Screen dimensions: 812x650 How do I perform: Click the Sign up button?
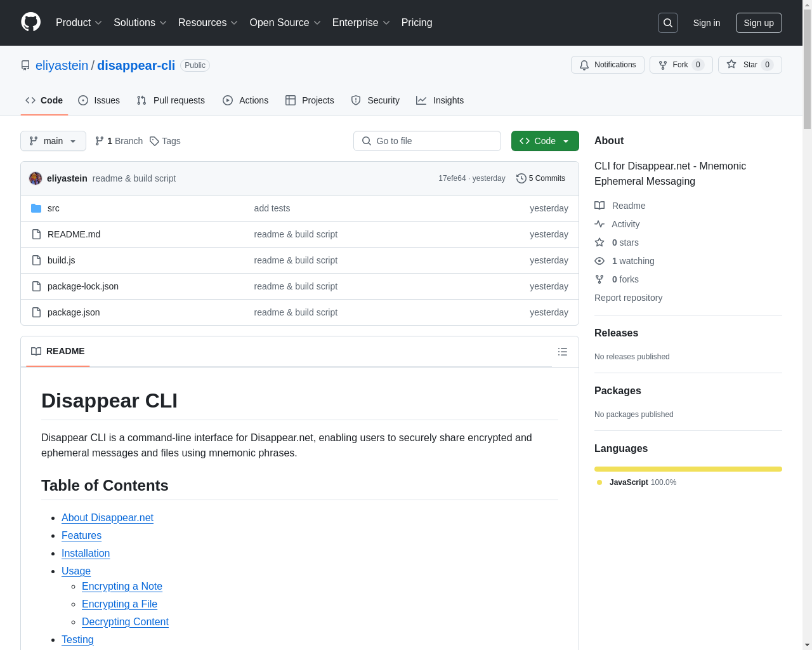click(x=759, y=23)
